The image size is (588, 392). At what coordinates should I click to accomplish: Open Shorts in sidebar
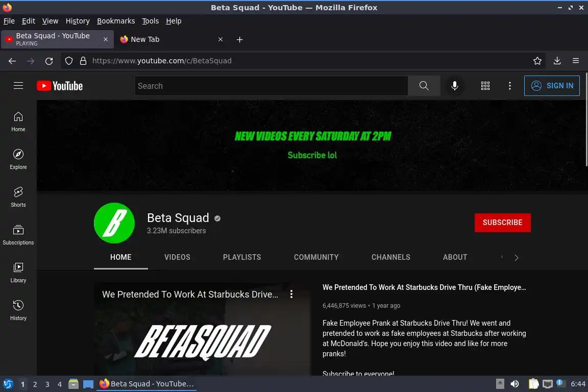coord(18,198)
